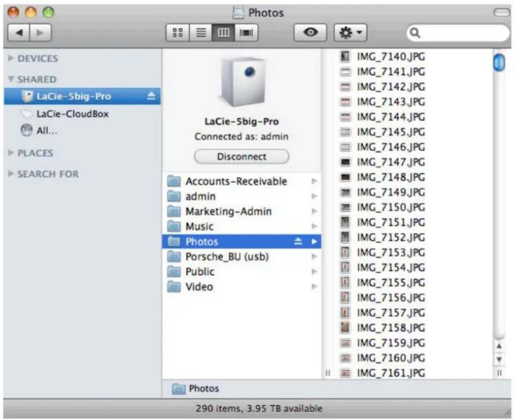Click the IMG_7147.JPG thumbnail icon
This screenshot has height=420, width=515.
tap(345, 162)
